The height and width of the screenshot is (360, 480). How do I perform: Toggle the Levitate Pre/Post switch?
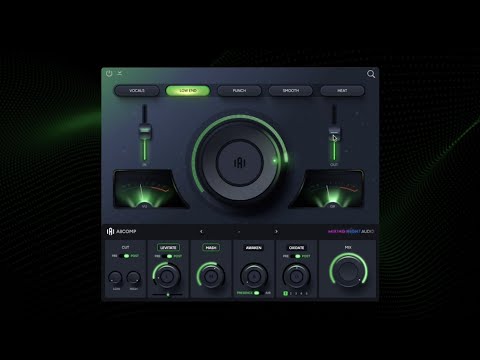coord(168,256)
